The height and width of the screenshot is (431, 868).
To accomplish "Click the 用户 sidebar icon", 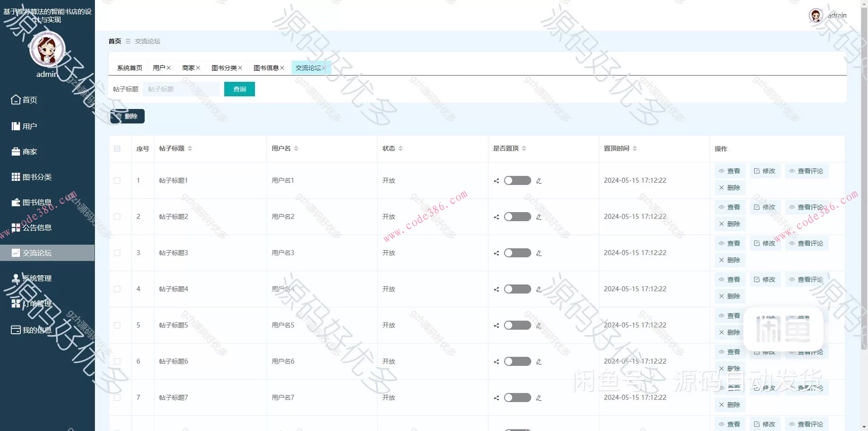I will pyautogui.click(x=16, y=126).
